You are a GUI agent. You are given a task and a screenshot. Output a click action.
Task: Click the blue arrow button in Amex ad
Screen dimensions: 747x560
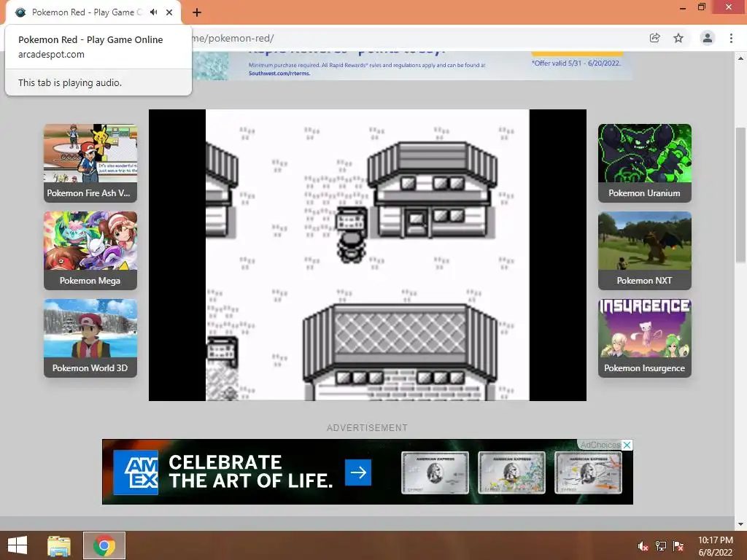coord(358,472)
